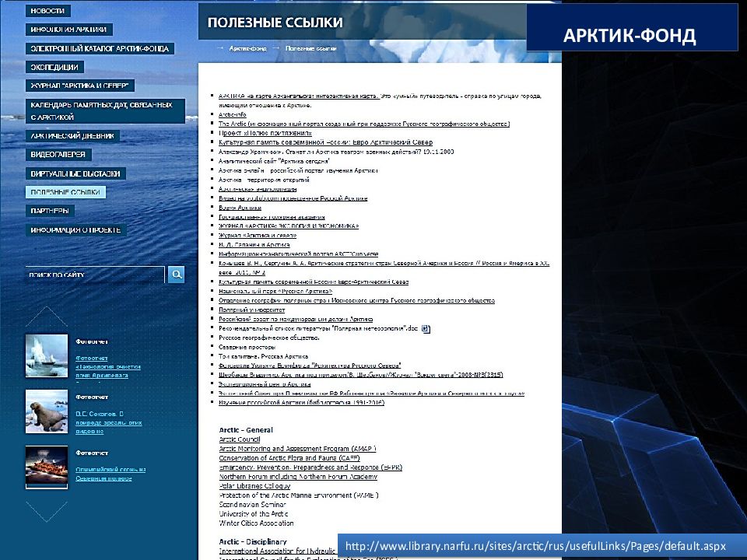Select ЖУРНАЛ "АРКТИКА И СЕВЕР" in the sidebar menu

79,86
